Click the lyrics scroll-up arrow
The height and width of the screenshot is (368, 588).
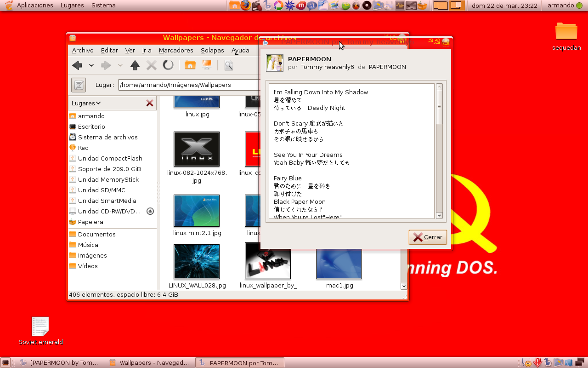tap(439, 87)
